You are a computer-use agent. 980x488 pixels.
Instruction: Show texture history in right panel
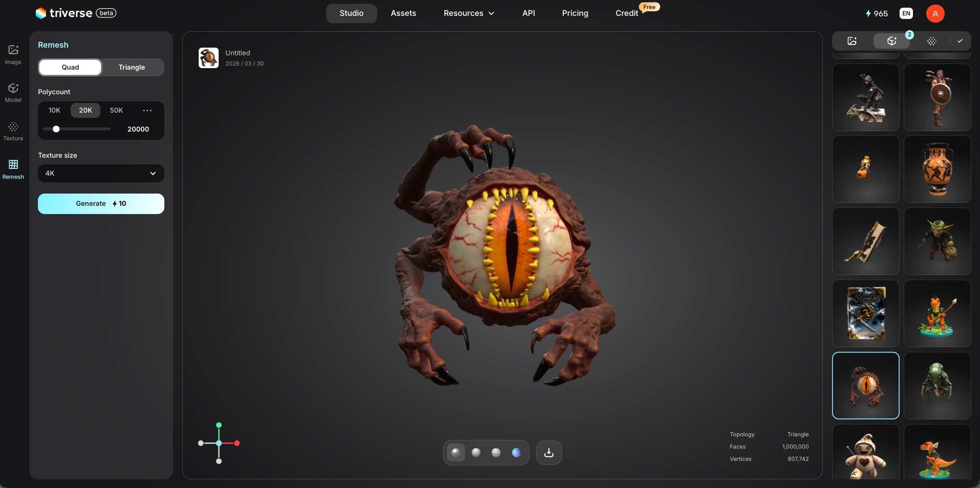[931, 41]
